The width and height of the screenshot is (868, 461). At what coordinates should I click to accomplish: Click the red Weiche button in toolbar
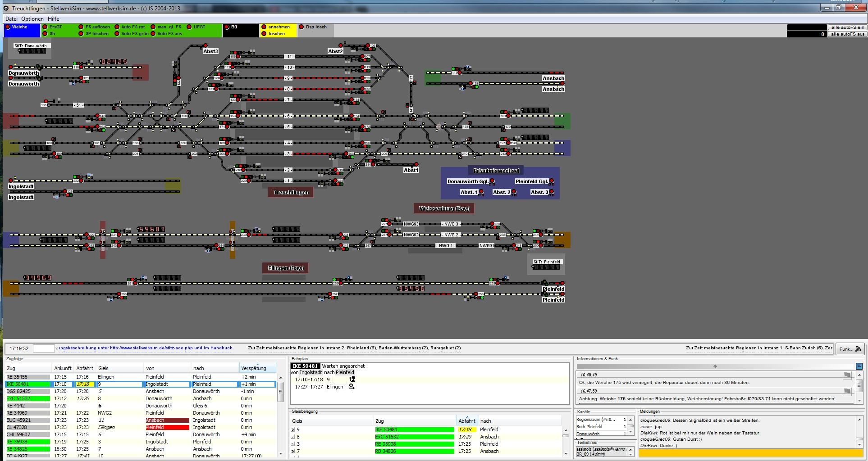click(8, 27)
